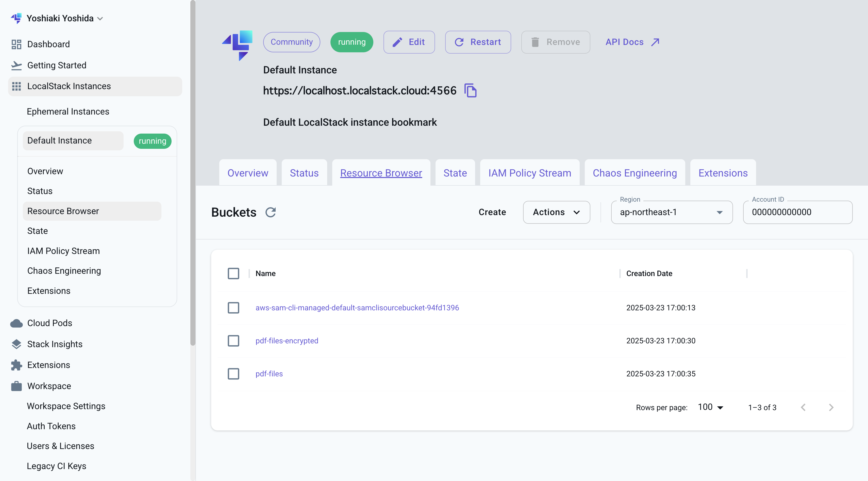Go to the previous page of buckets
This screenshot has height=481, width=868.
click(x=803, y=407)
